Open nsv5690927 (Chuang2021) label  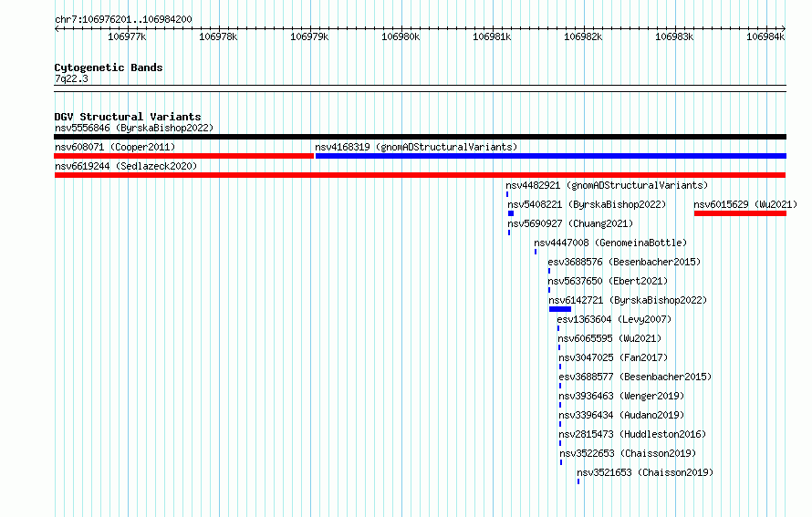coord(570,223)
